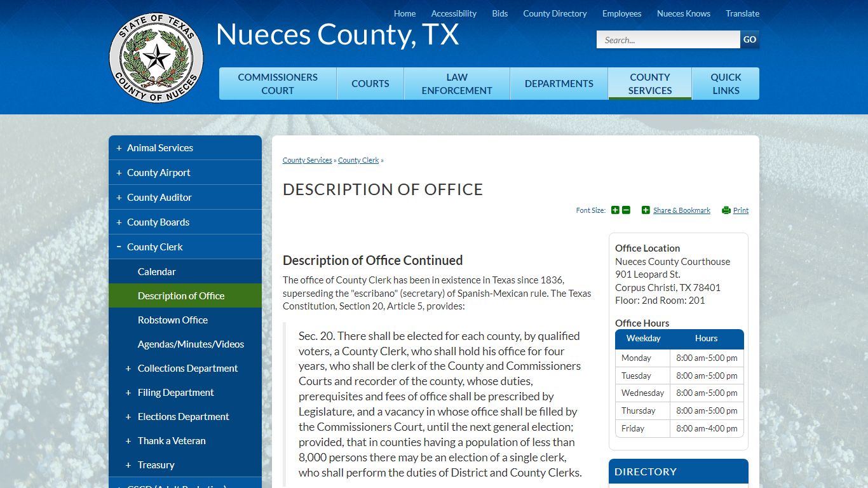This screenshot has height=488, width=868.
Task: Select the Monday hours row
Action: point(679,358)
